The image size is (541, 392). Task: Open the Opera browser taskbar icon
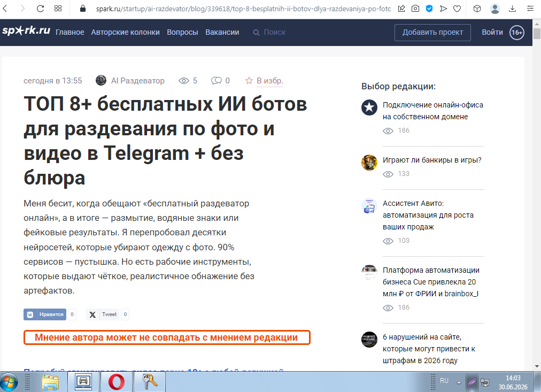tap(117, 382)
